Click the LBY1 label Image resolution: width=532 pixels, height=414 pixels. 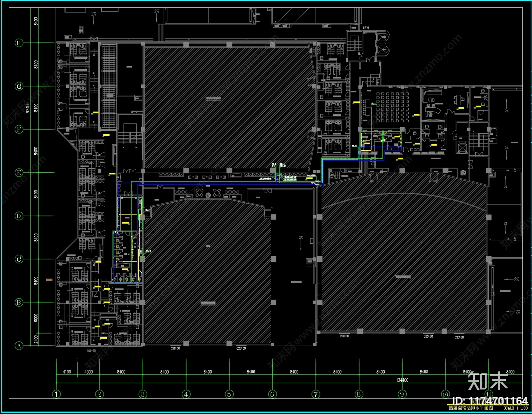[x=366, y=28]
